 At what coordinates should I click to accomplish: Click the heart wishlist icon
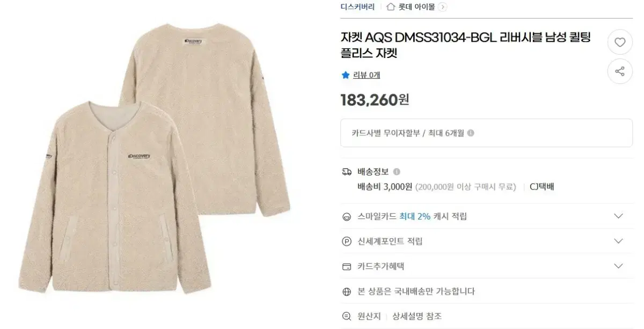click(620, 42)
